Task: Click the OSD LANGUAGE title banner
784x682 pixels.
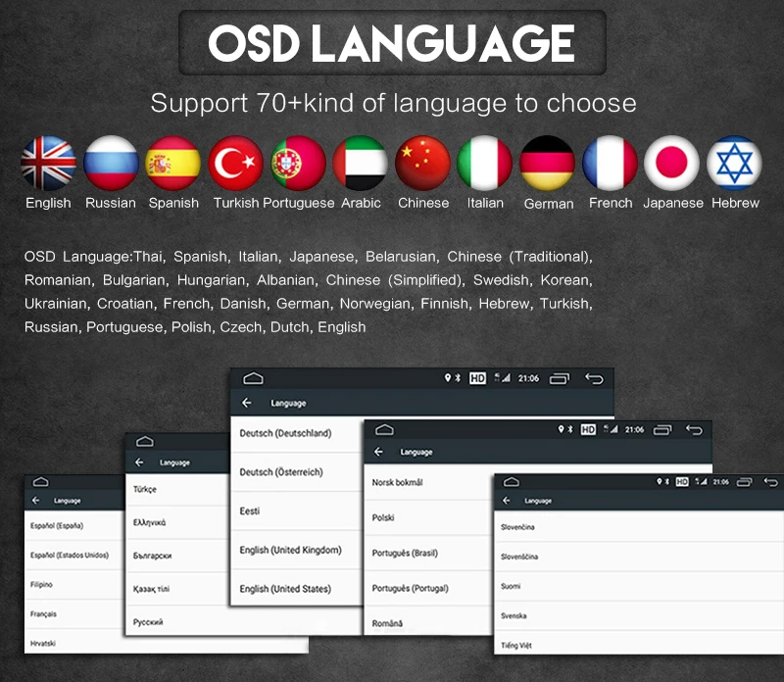Action: coord(392,43)
